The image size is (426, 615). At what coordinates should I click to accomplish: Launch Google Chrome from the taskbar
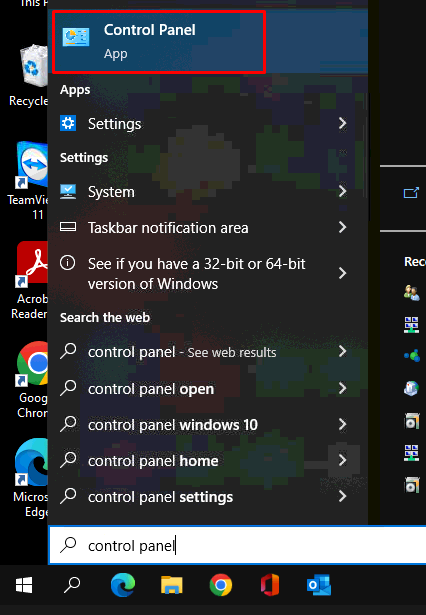221,585
